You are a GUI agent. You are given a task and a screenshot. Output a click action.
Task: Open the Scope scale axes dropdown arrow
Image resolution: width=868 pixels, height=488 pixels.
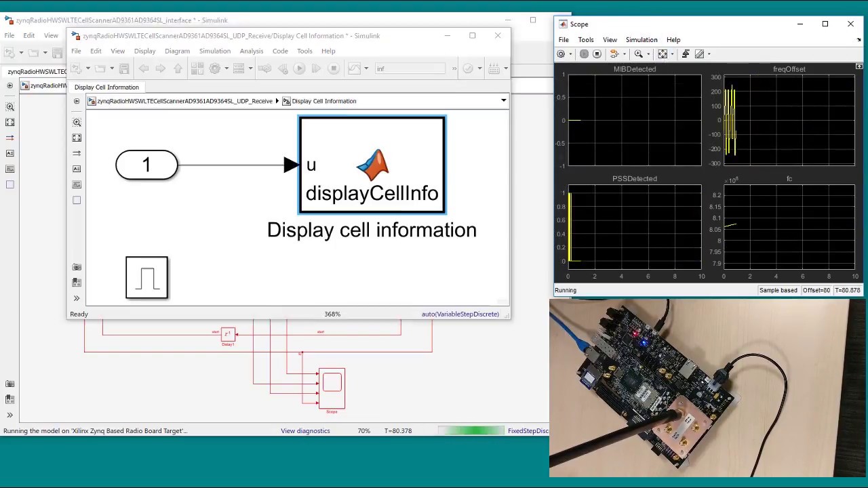[x=672, y=54]
